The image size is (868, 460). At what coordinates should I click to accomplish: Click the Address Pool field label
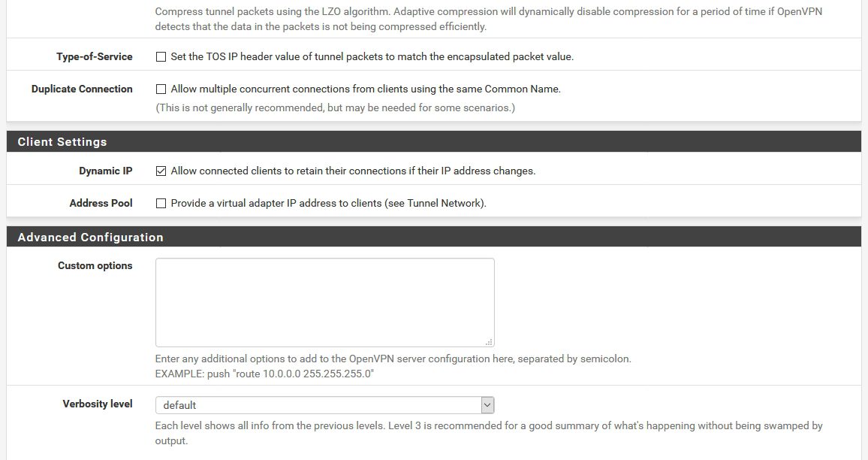[x=101, y=203]
